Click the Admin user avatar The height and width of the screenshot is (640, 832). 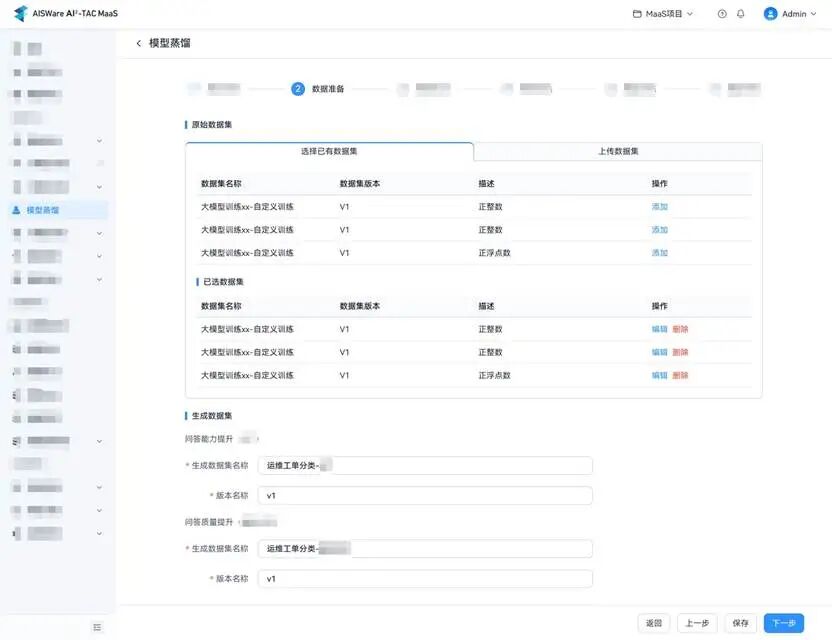click(770, 14)
